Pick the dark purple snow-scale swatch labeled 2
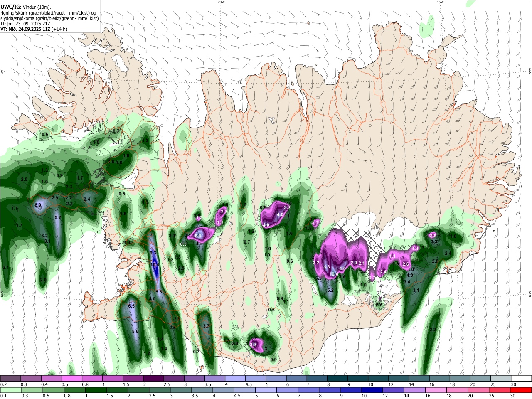 (153, 378)
